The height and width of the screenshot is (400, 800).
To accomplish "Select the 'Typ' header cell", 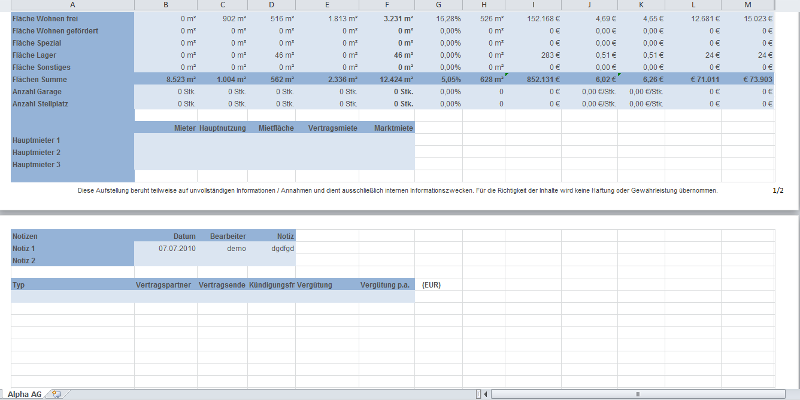I will pyautogui.click(x=72, y=285).
